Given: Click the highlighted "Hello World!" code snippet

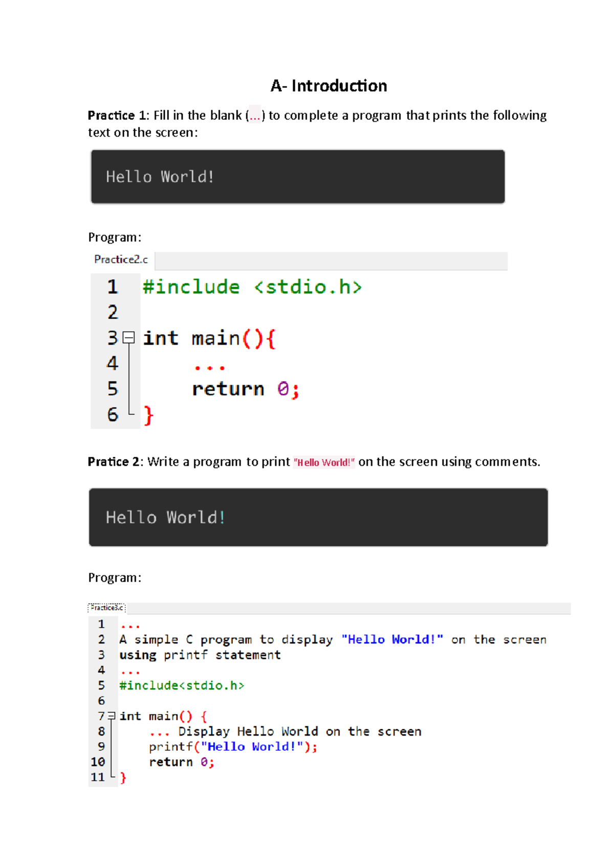Looking at the screenshot, I should tap(324, 462).
